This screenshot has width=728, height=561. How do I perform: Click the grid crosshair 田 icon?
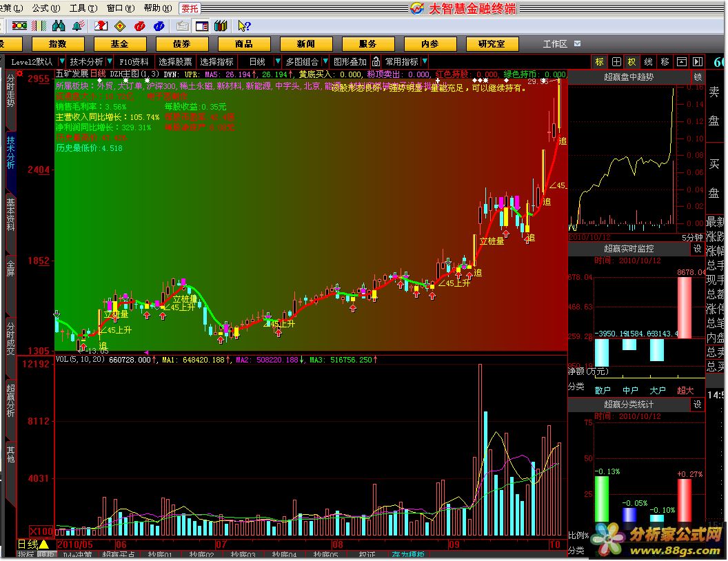(616, 62)
